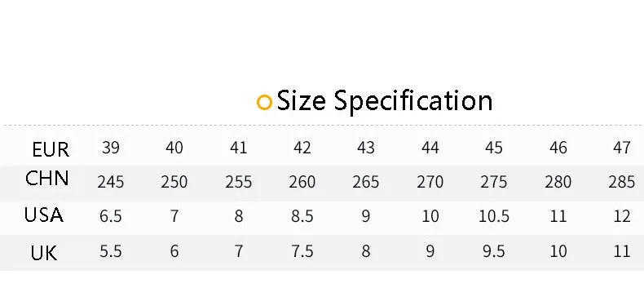This screenshot has height=301, width=644.
Task: Click CHN size 270 value
Action: pyautogui.click(x=430, y=182)
